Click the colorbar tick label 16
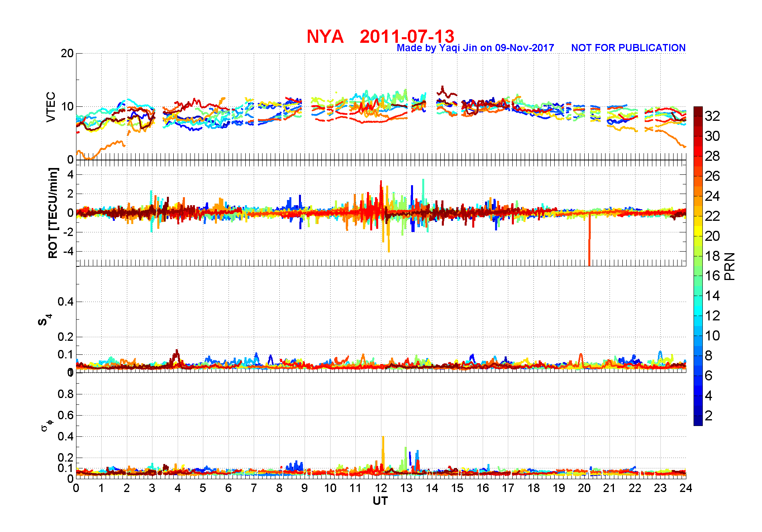 [712, 276]
